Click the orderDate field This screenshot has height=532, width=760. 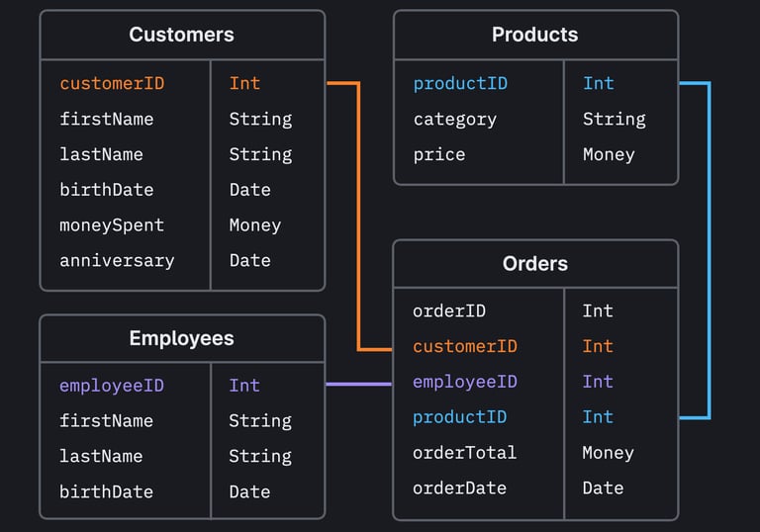pos(460,488)
